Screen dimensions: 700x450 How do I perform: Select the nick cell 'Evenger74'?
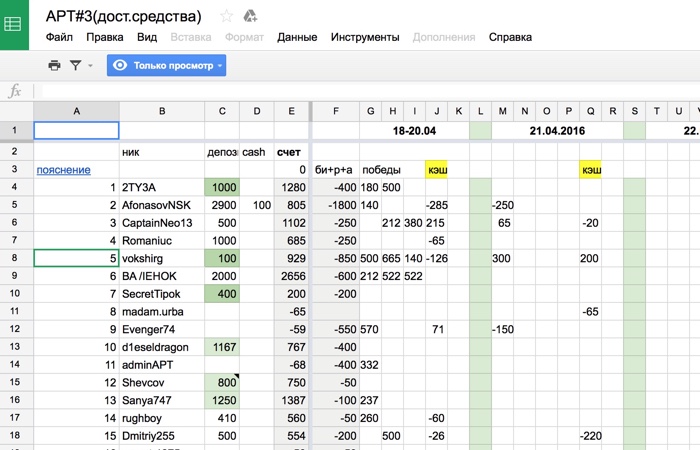[x=162, y=329]
